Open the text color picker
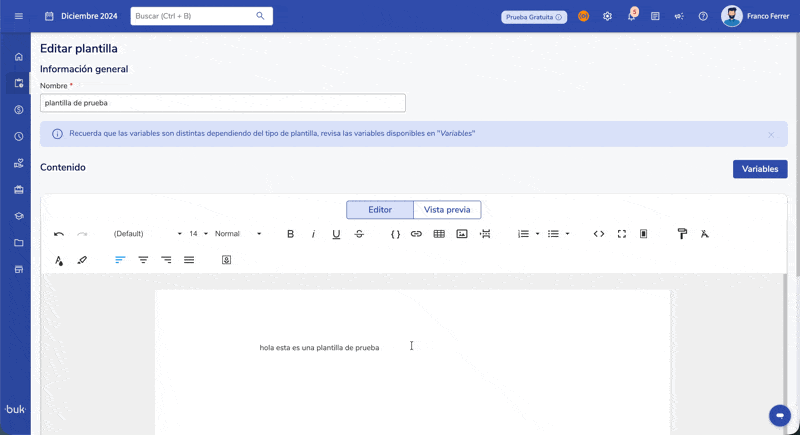The image size is (800, 435). [59, 260]
